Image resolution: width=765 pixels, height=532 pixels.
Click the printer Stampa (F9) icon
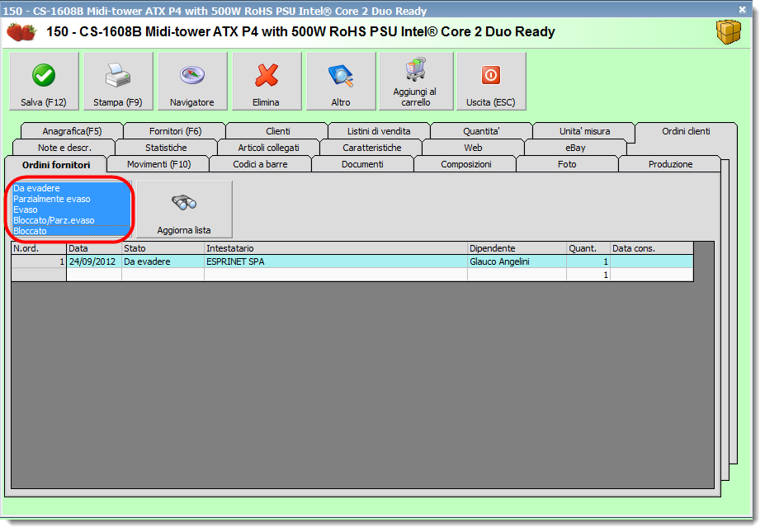tap(117, 75)
